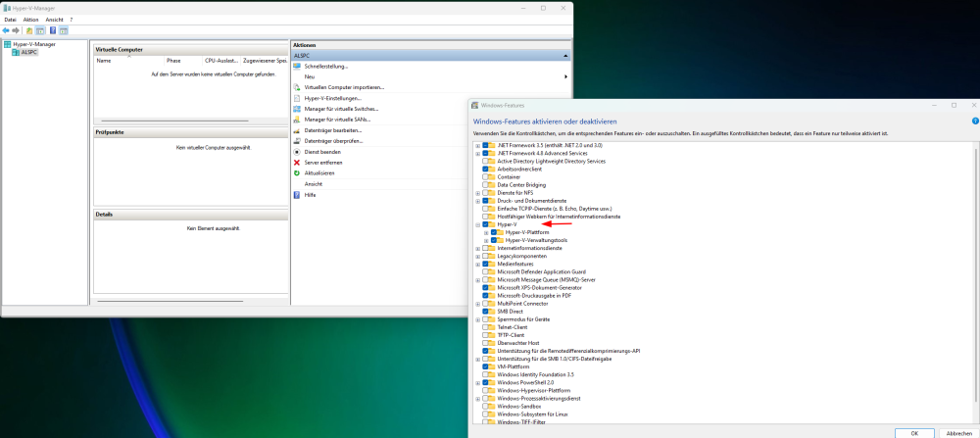Click the Dienst beenden stop icon

tap(298, 152)
